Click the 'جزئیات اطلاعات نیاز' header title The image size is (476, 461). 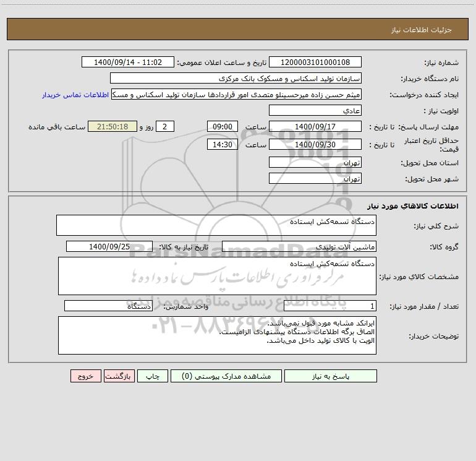422,30
